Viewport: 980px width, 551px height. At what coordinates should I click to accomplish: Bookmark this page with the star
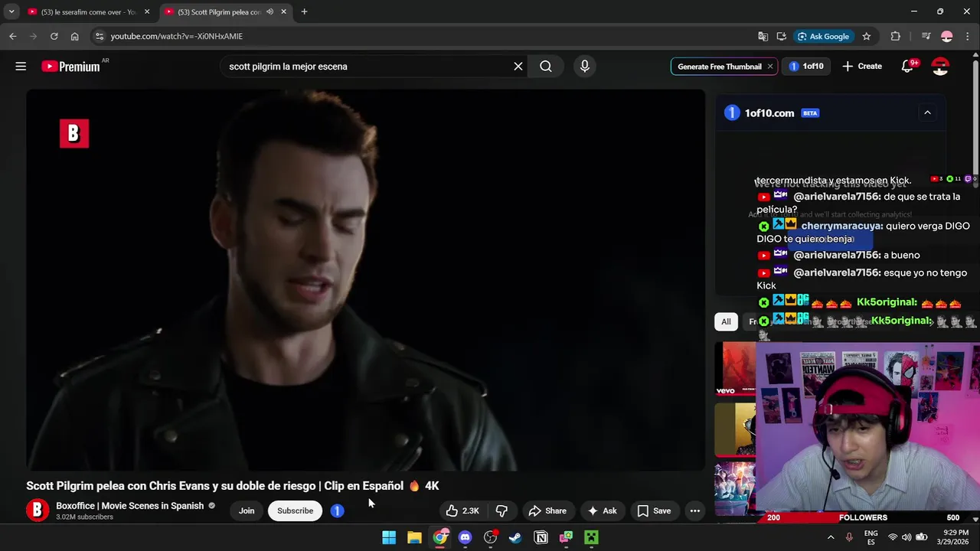(867, 36)
